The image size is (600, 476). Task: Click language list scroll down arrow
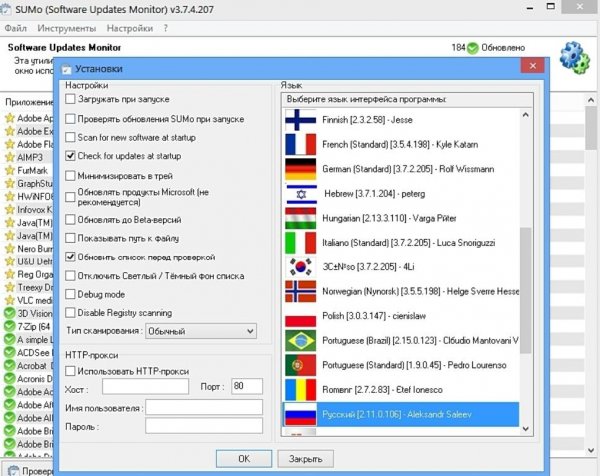526,429
